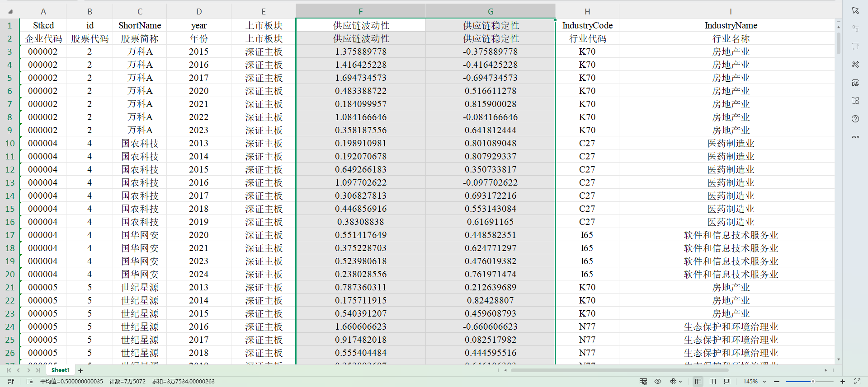The image size is (868, 387).
Task: Switch to normal view mode
Action: [x=698, y=382]
